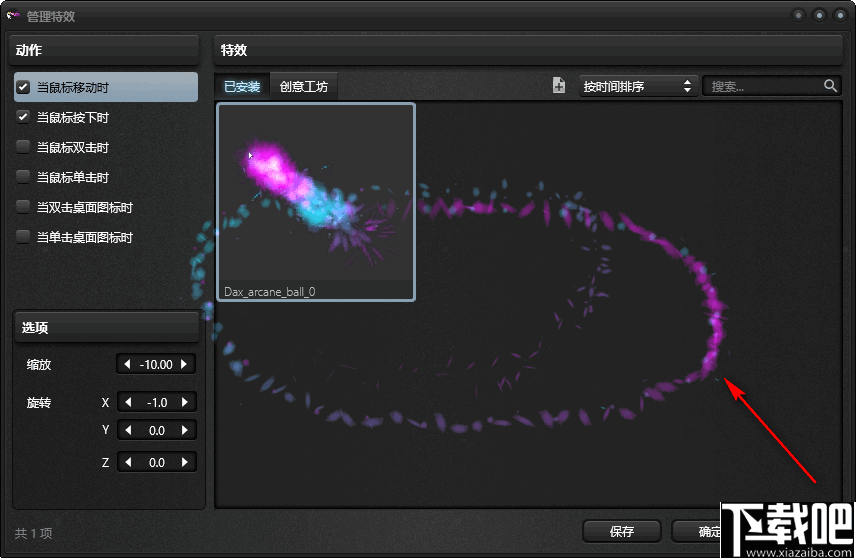Viewport: 856px width, 558px height.
Task: Uncheck 当鼠标移动时 checkbox
Action: pos(23,87)
